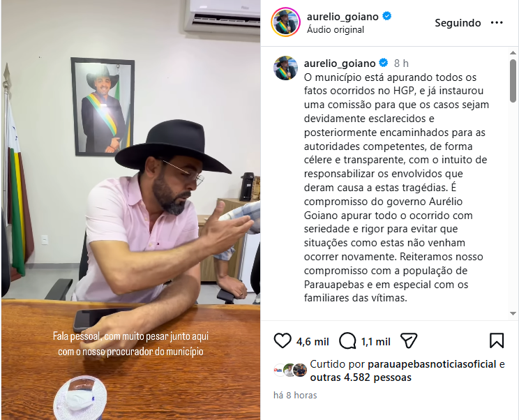Click the aurelio_goiano username in the header

click(343, 17)
